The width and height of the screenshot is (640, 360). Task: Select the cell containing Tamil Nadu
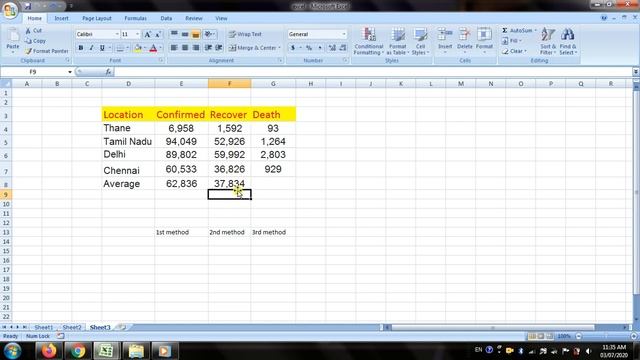click(x=128, y=142)
